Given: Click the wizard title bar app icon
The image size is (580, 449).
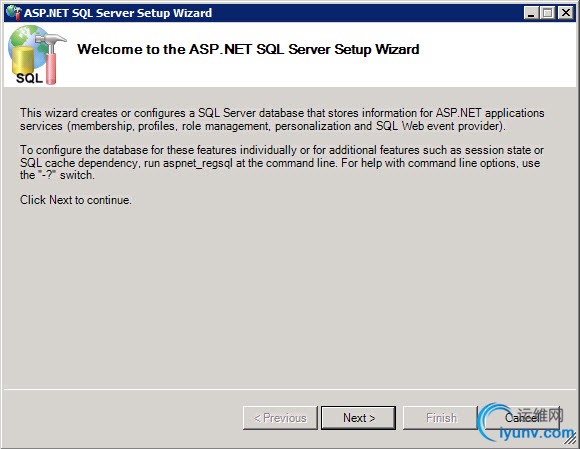Looking at the screenshot, I should tap(14, 13).
